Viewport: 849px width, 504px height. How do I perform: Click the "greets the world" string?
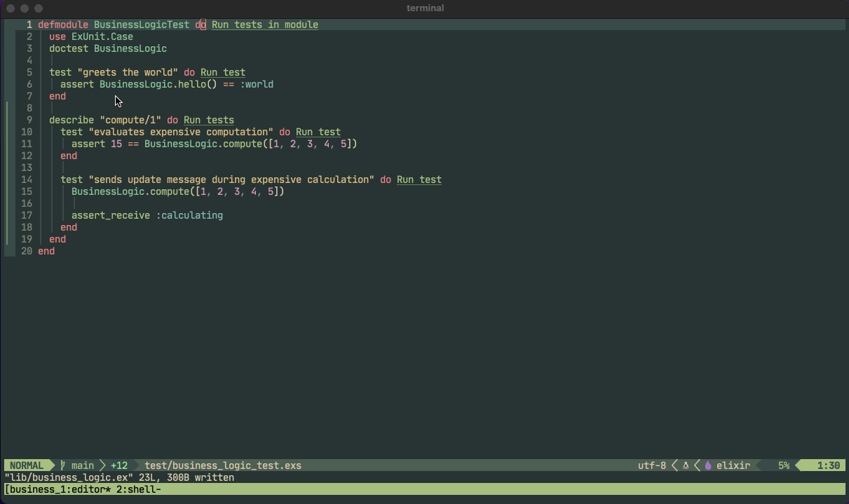click(x=128, y=72)
